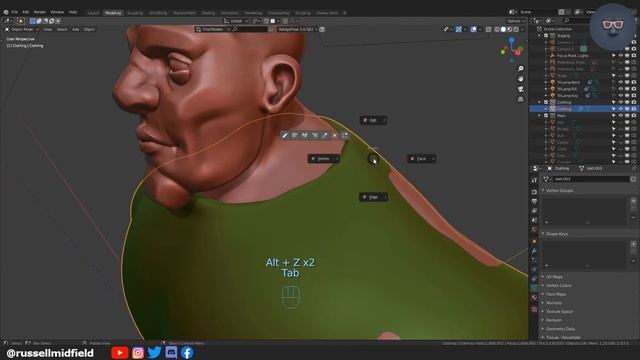Open the Render properties tab

click(534, 191)
